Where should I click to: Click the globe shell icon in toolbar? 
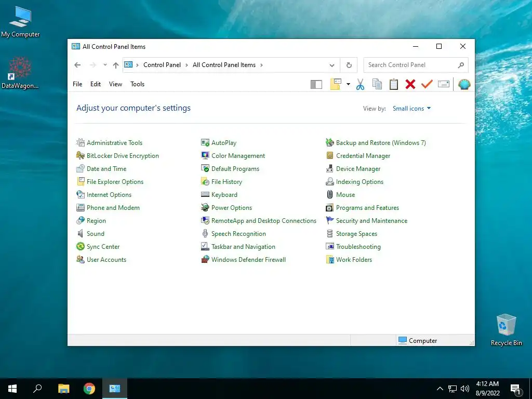tap(464, 84)
